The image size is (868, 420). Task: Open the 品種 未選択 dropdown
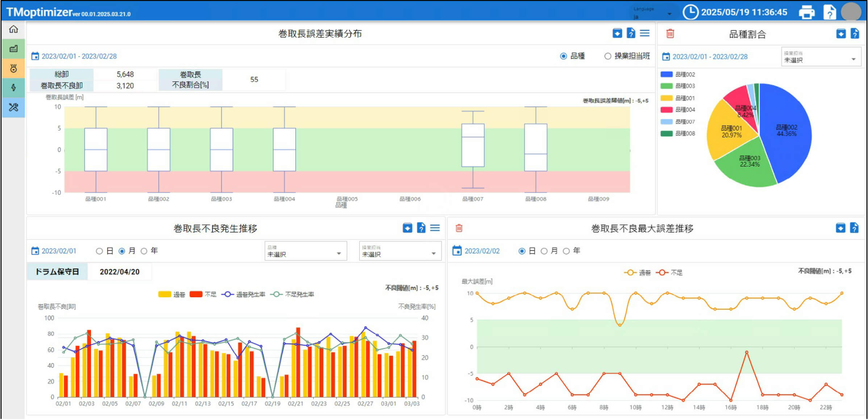305,251
